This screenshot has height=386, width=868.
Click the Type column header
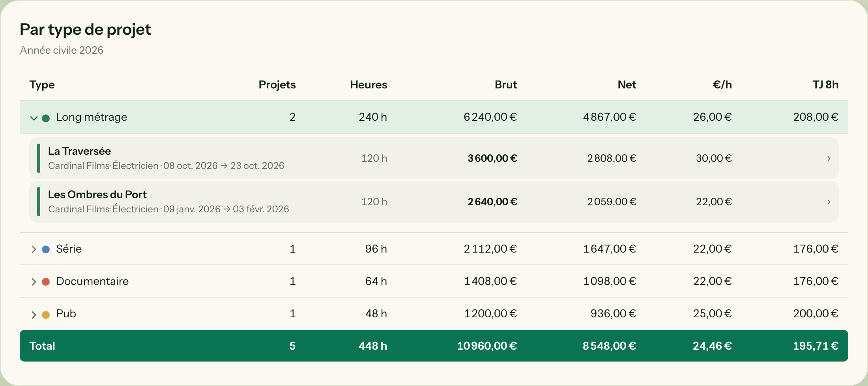click(42, 85)
